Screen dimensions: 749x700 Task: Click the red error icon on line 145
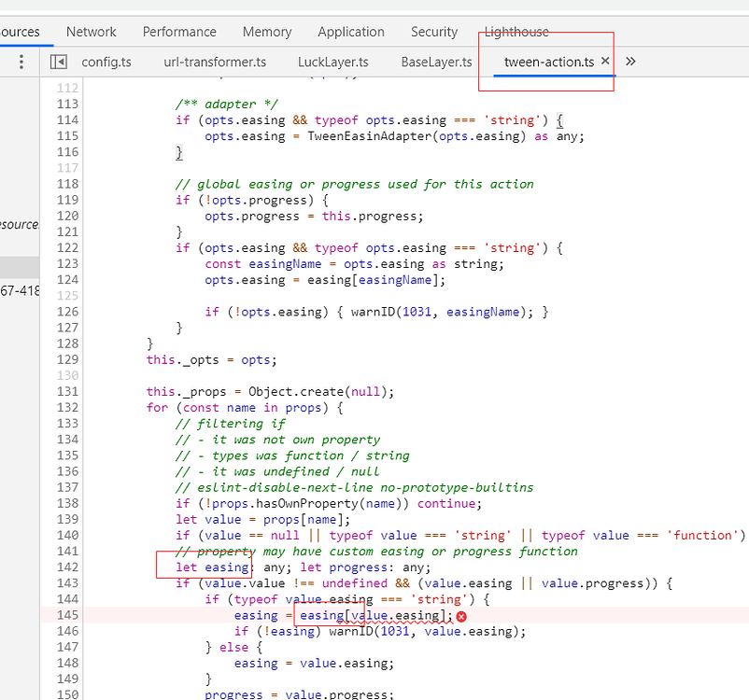[460, 616]
